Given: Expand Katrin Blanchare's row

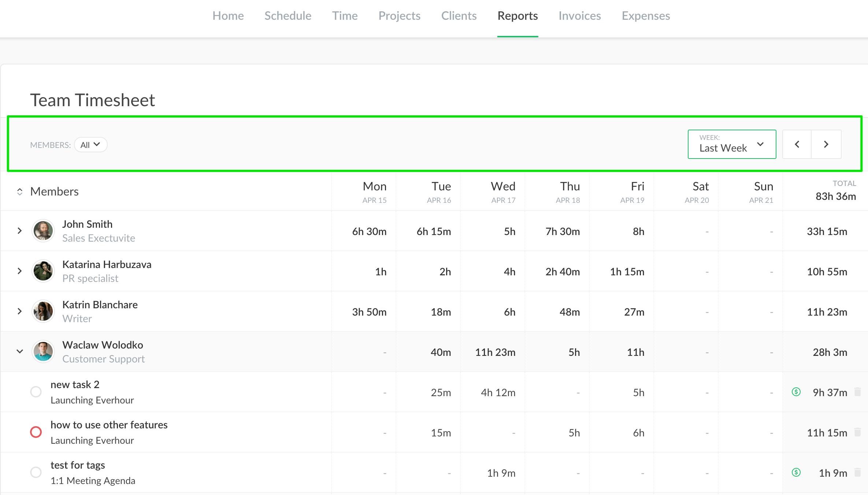Looking at the screenshot, I should pos(20,311).
